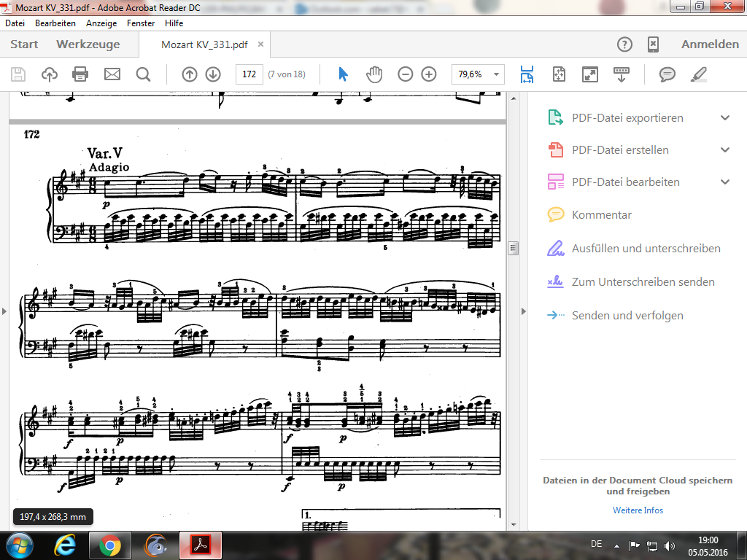This screenshot has height=560, width=747.
Task: Open the volume speaker tray icon
Action: [x=670, y=545]
